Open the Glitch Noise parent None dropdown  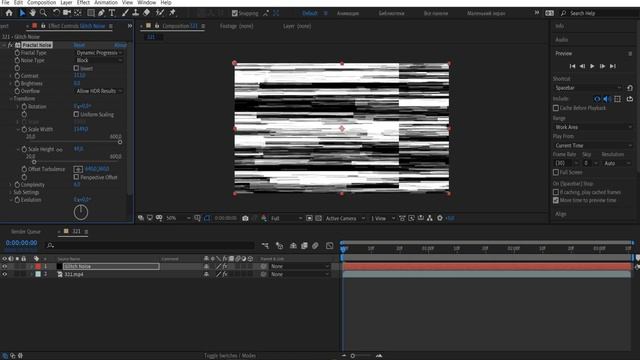click(x=300, y=266)
